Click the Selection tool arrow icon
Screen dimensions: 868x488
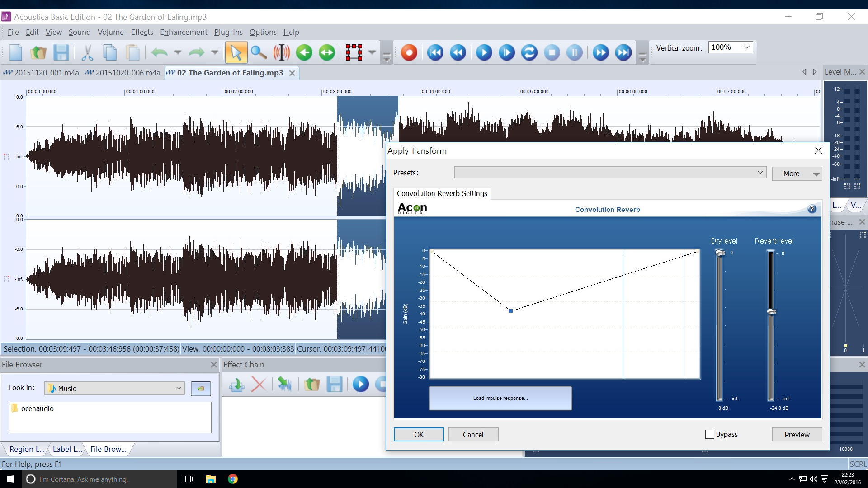click(236, 52)
